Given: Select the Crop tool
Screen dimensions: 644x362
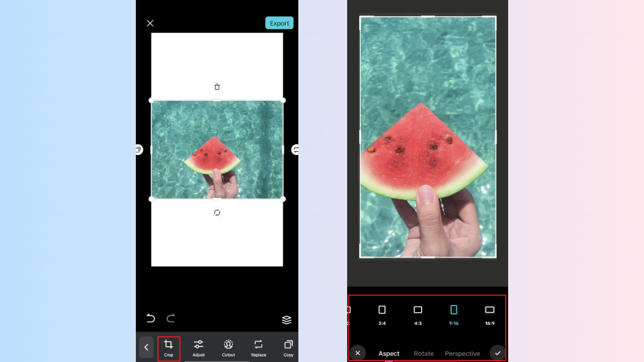Looking at the screenshot, I should pos(169,347).
